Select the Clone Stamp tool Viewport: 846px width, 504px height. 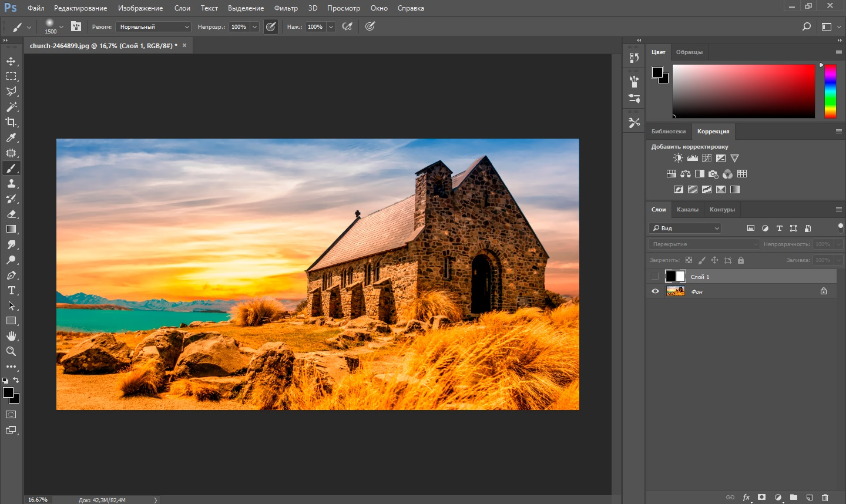(11, 184)
